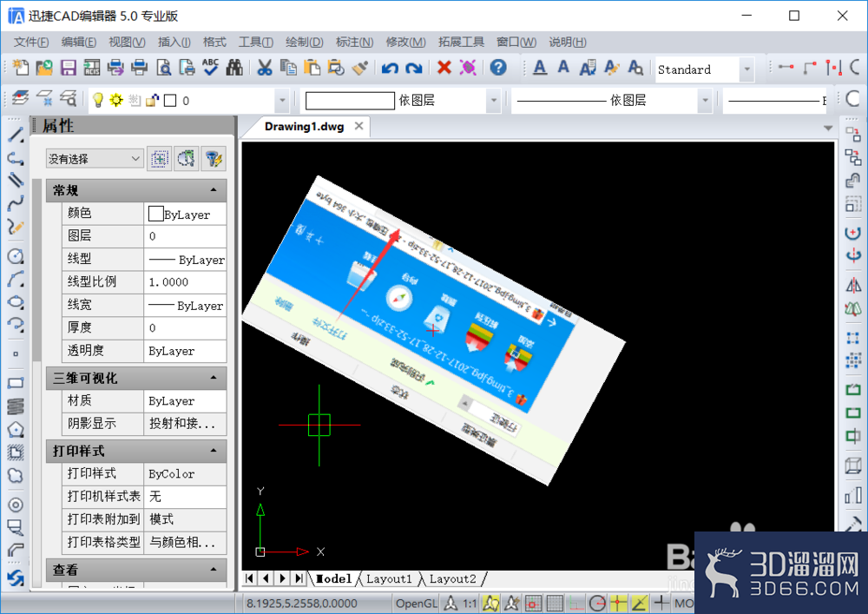Screen dimensions: 868x614
Task: Click the OpenGL status bar button
Action: [417, 604]
